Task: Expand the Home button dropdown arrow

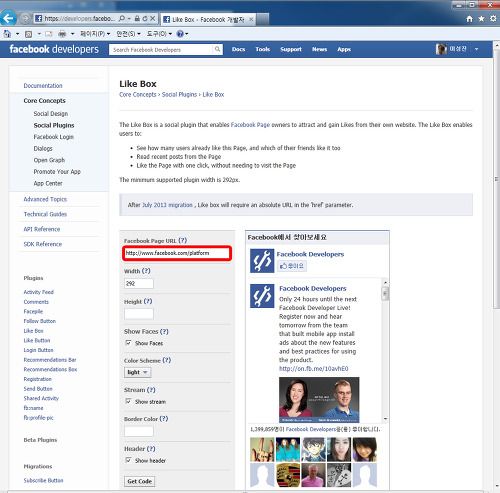Action: click(17, 34)
